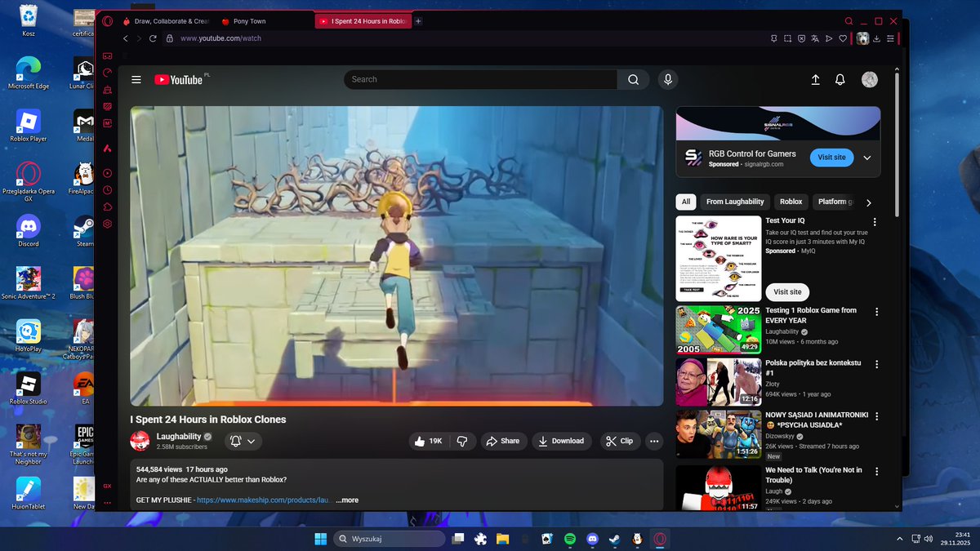Expand the sponsored RGB Control ad chevron
Image resolution: width=980 pixels, height=551 pixels.
867,158
